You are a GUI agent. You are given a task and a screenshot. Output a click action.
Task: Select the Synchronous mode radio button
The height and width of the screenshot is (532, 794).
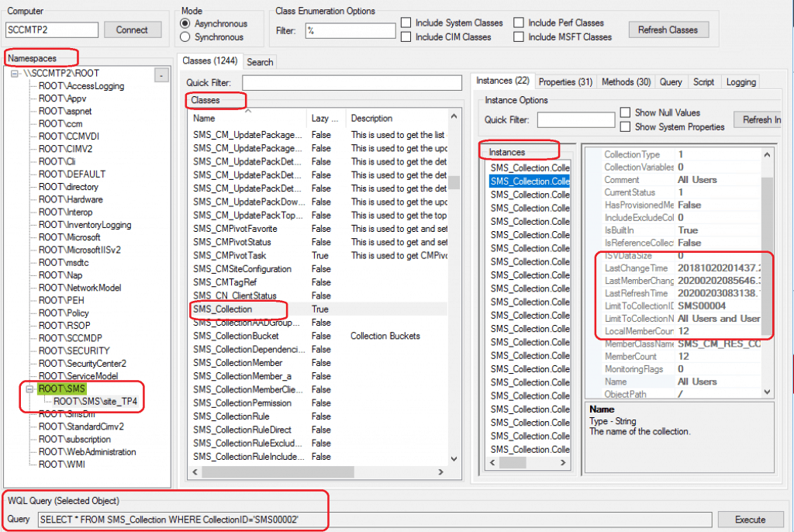(185, 37)
